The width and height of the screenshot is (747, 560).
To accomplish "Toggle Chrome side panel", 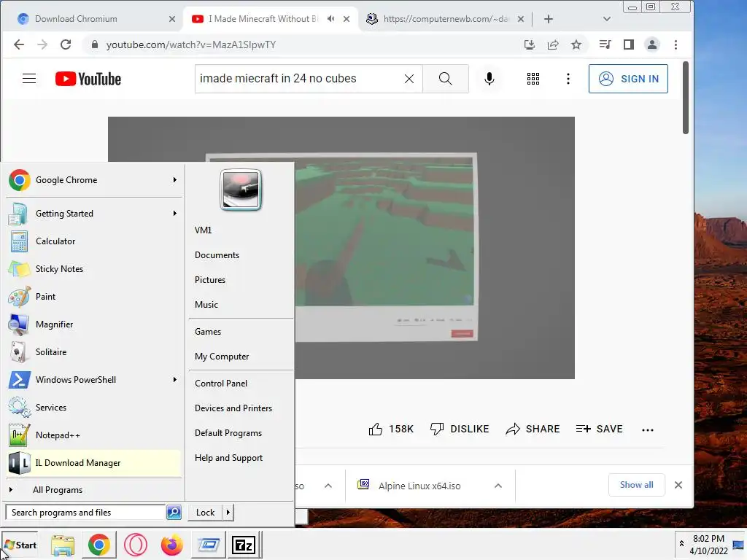I will (x=629, y=44).
